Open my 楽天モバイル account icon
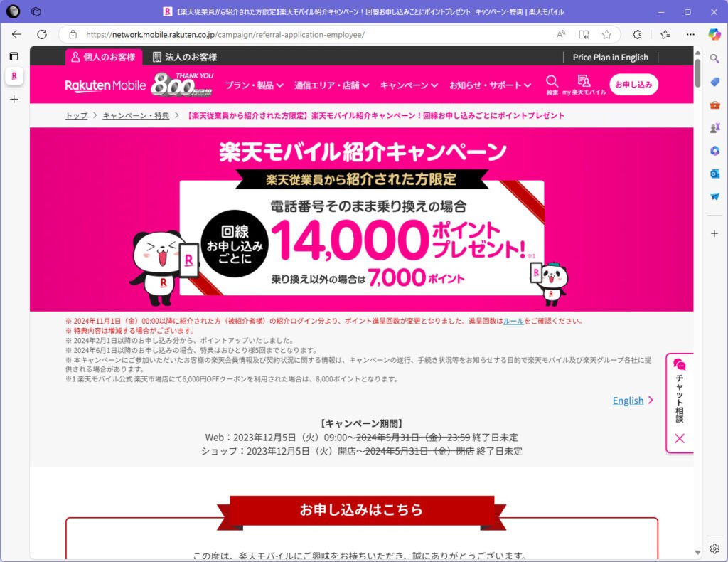The height and width of the screenshot is (562, 728). pos(584,85)
